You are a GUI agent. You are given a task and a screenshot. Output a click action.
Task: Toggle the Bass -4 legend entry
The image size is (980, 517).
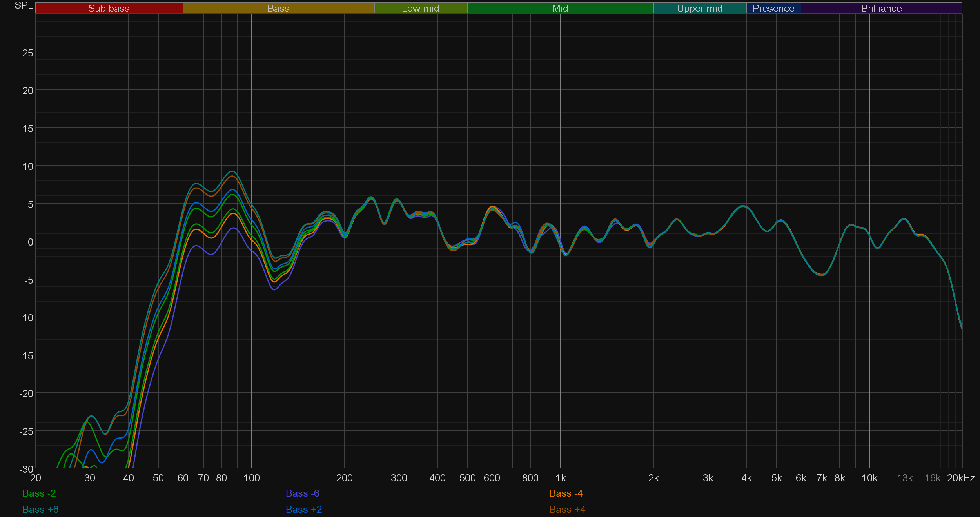pos(566,493)
